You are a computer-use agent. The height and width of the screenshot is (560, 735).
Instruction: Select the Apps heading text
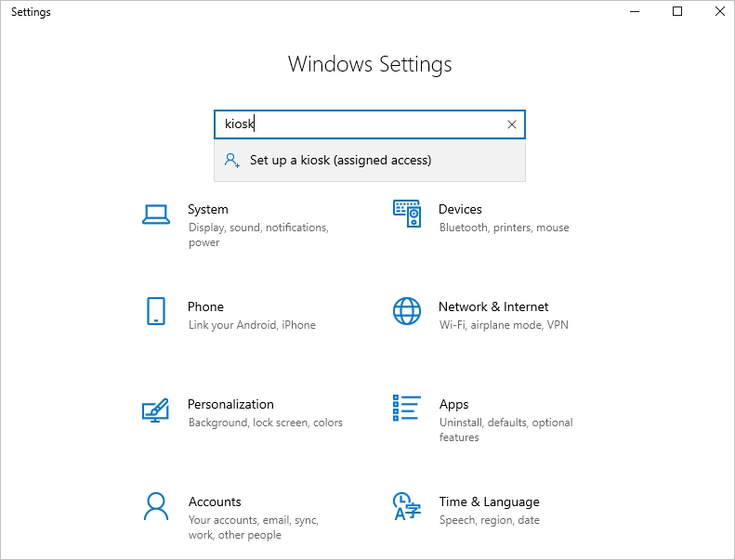(x=453, y=405)
